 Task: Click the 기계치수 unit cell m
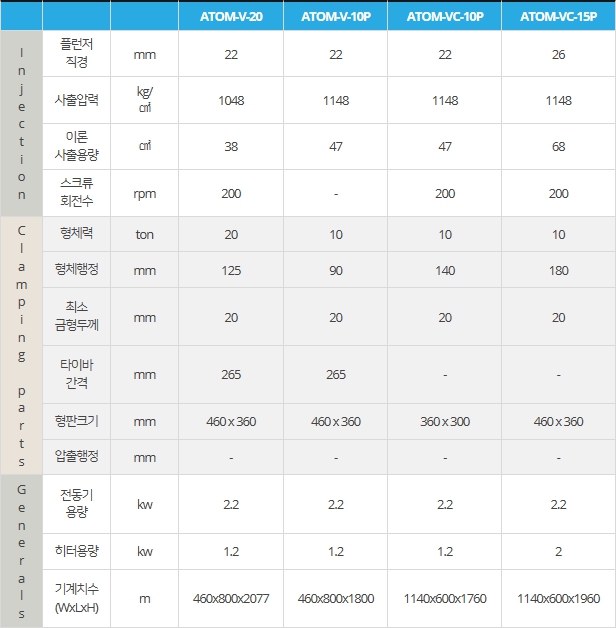(x=145, y=599)
